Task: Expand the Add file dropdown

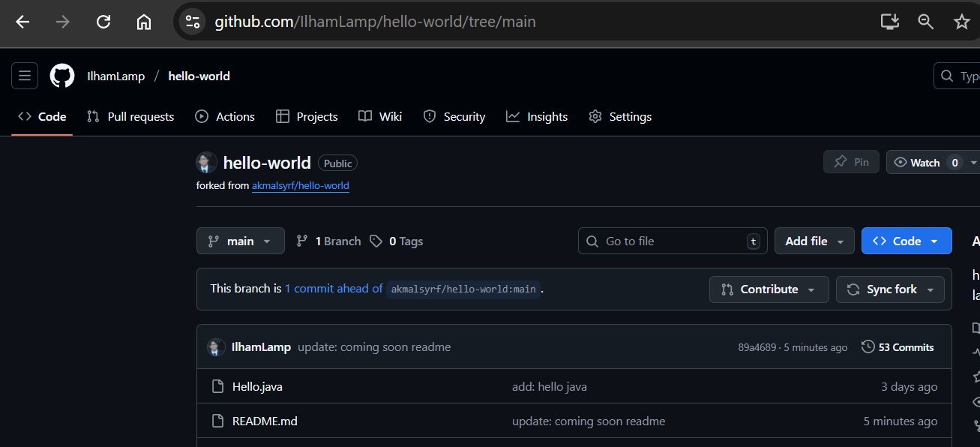Action: point(814,241)
